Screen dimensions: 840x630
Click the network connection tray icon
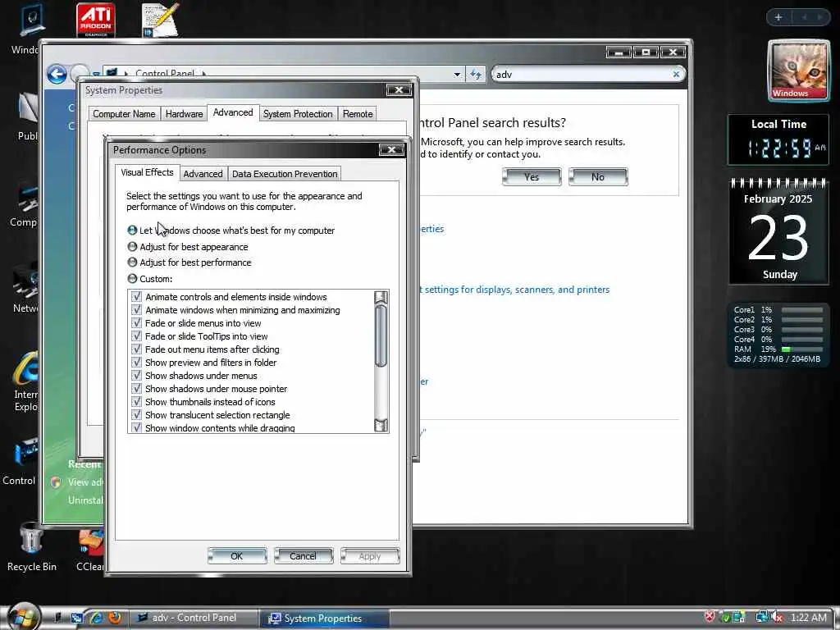tap(761, 618)
